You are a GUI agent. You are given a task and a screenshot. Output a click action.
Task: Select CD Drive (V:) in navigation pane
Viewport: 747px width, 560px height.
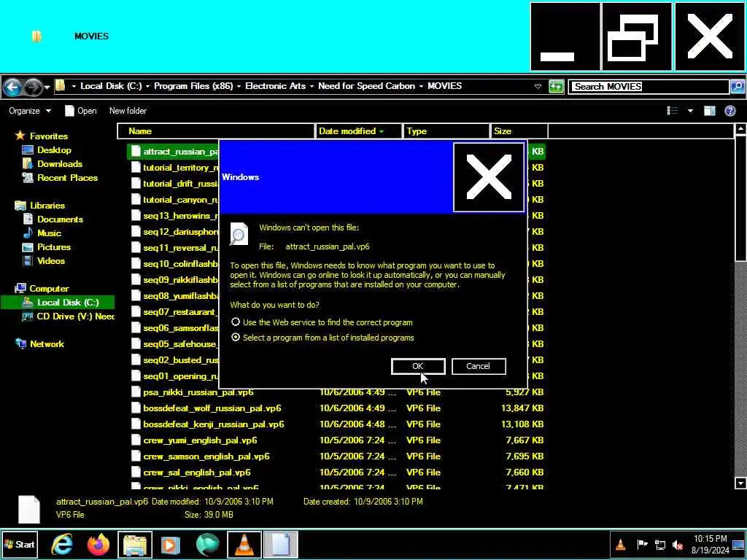[75, 316]
